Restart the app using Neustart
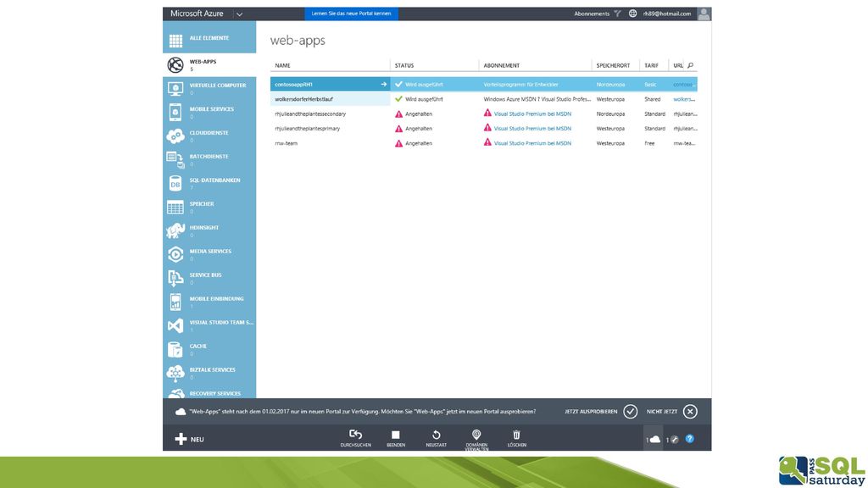Image resolution: width=868 pixels, height=488 pixels. point(437,438)
